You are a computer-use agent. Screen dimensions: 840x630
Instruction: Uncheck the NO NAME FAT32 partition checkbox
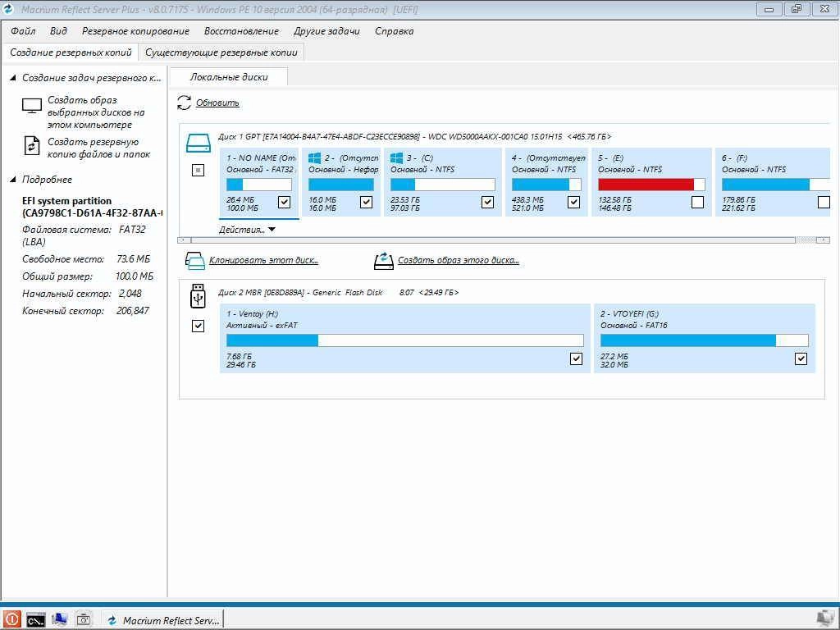coord(285,202)
